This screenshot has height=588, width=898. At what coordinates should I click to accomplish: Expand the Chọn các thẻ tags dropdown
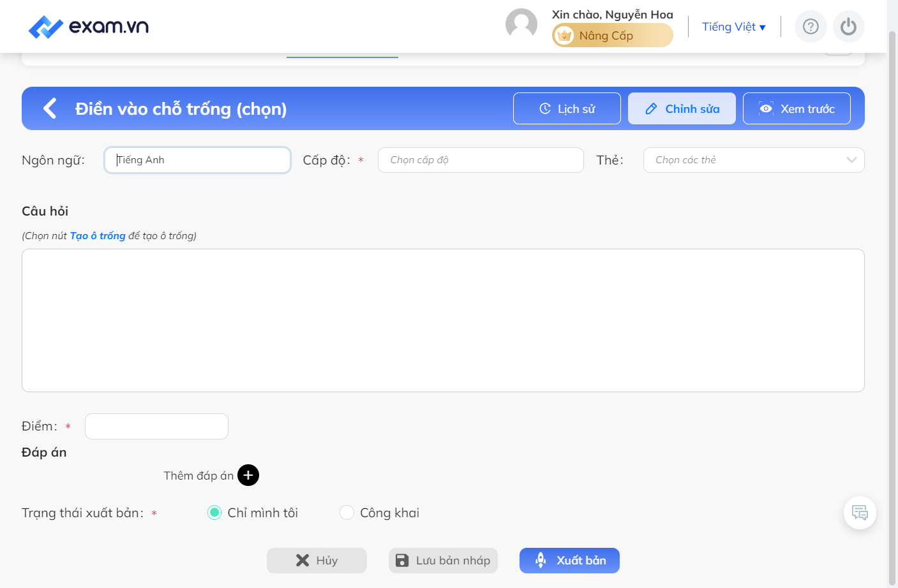754,160
